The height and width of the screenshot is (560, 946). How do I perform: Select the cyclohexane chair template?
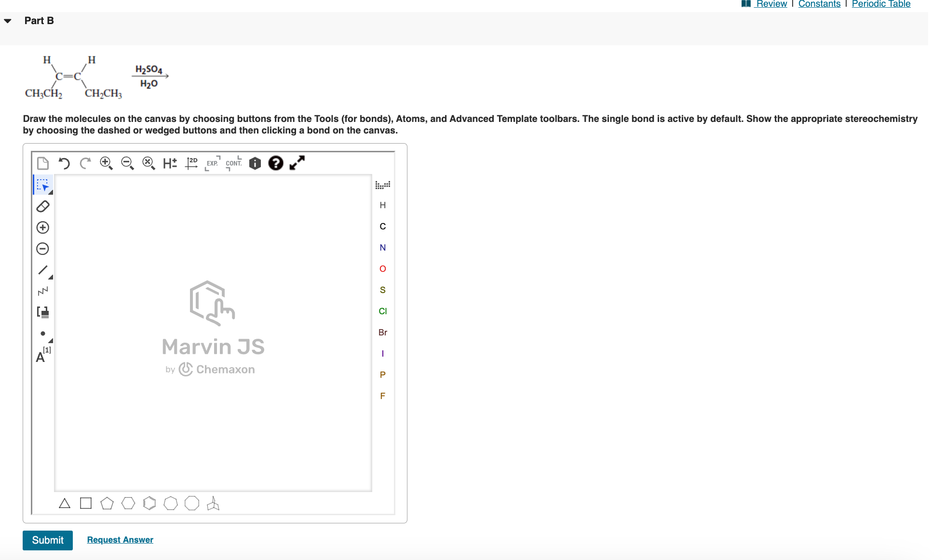(x=214, y=503)
